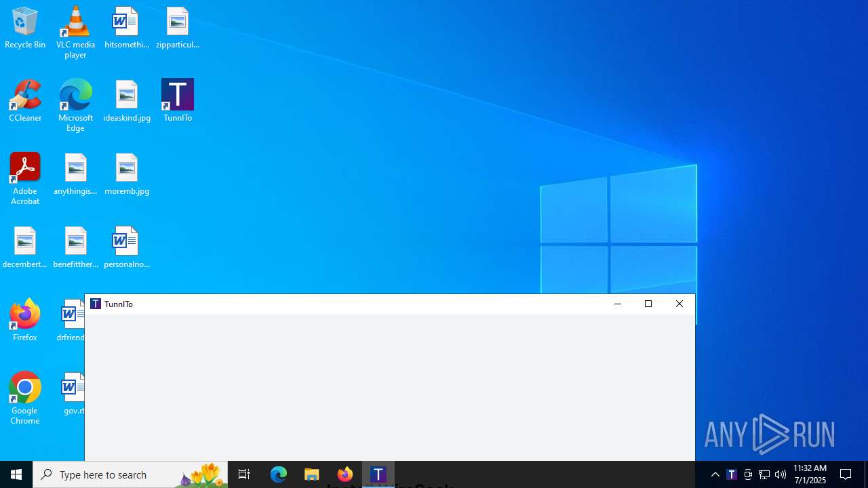Click the taskbar search box
The image size is (868, 488).
[130, 474]
